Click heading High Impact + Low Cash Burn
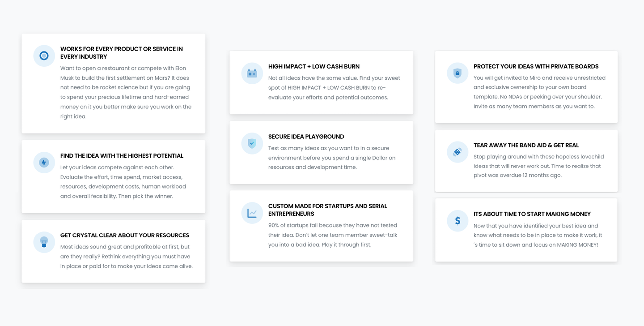644x326 pixels. click(x=314, y=66)
